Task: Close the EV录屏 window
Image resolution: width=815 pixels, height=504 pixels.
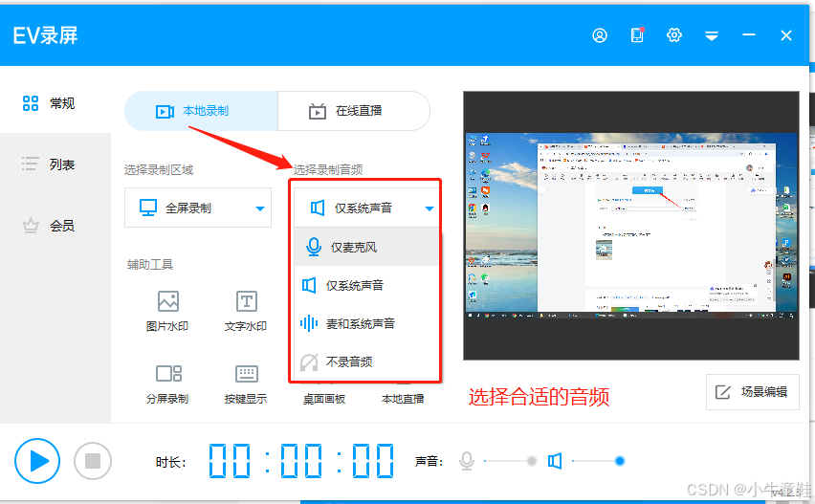Action: 786,35
